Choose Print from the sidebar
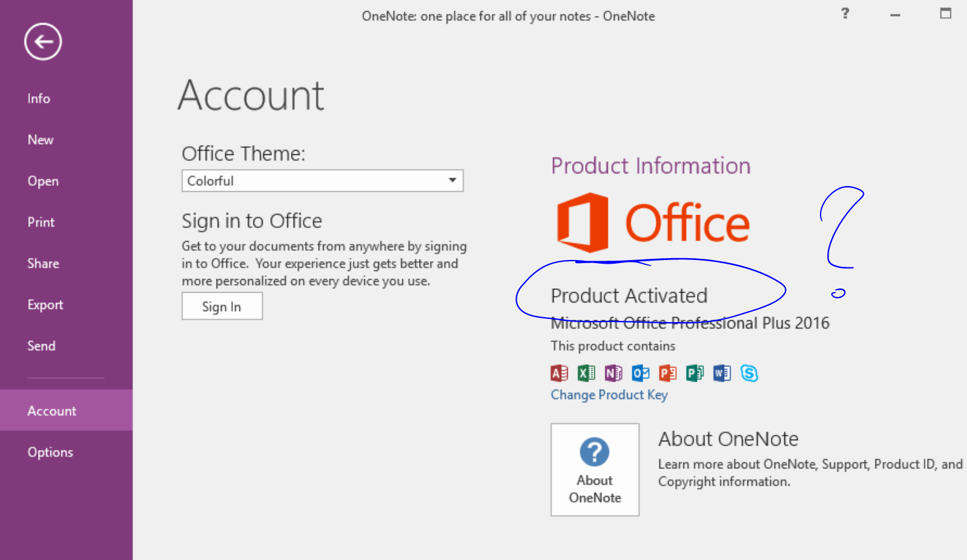This screenshot has width=967, height=560. [41, 222]
